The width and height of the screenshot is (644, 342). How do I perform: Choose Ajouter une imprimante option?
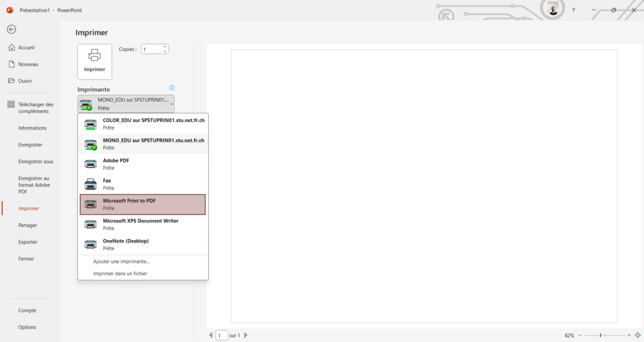121,262
